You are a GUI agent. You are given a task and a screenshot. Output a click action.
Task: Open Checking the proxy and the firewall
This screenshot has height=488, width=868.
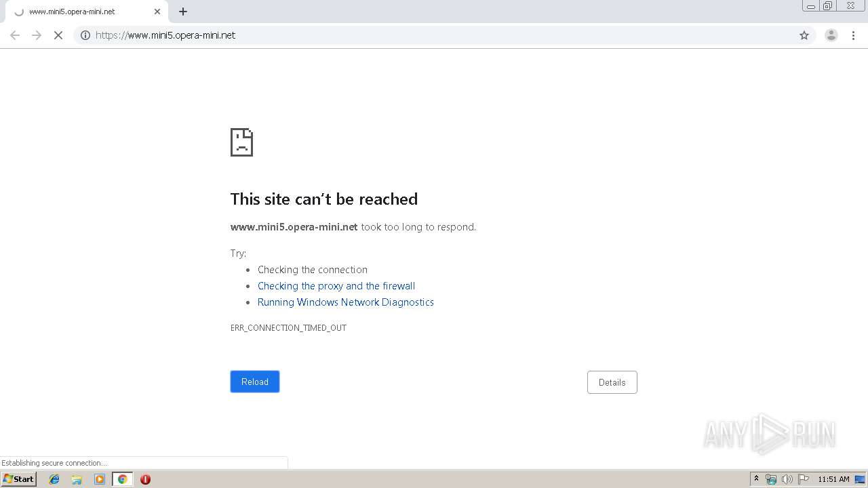[x=336, y=286]
